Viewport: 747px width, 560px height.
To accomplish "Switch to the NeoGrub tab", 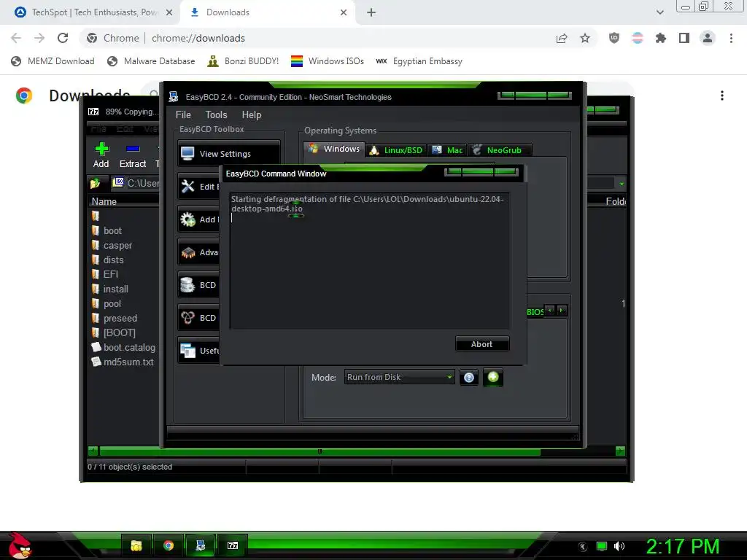I will point(500,150).
